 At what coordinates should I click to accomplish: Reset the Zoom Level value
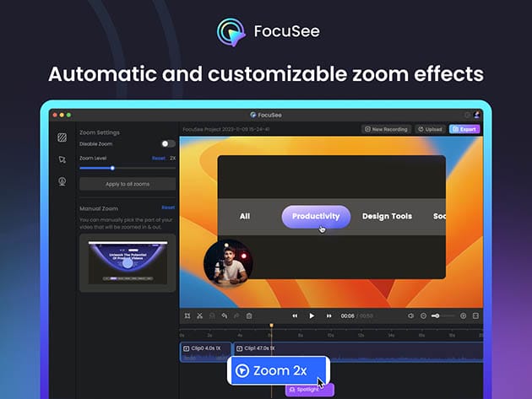(x=158, y=158)
